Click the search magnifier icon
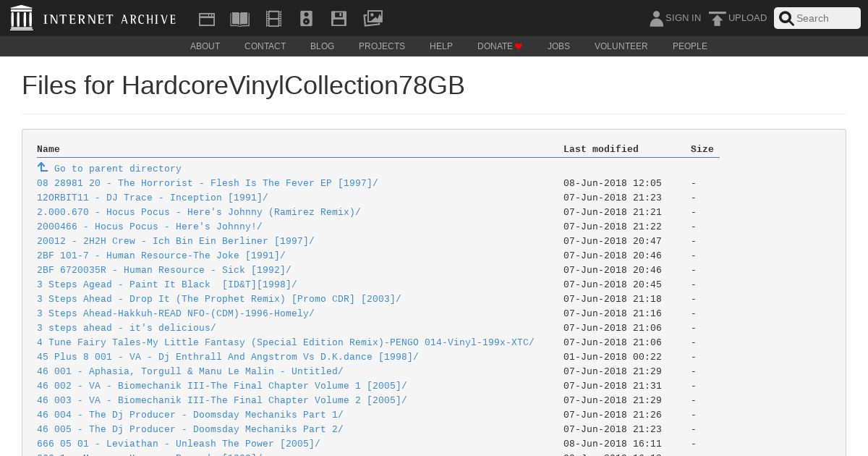The height and width of the screenshot is (456, 868). (x=786, y=18)
